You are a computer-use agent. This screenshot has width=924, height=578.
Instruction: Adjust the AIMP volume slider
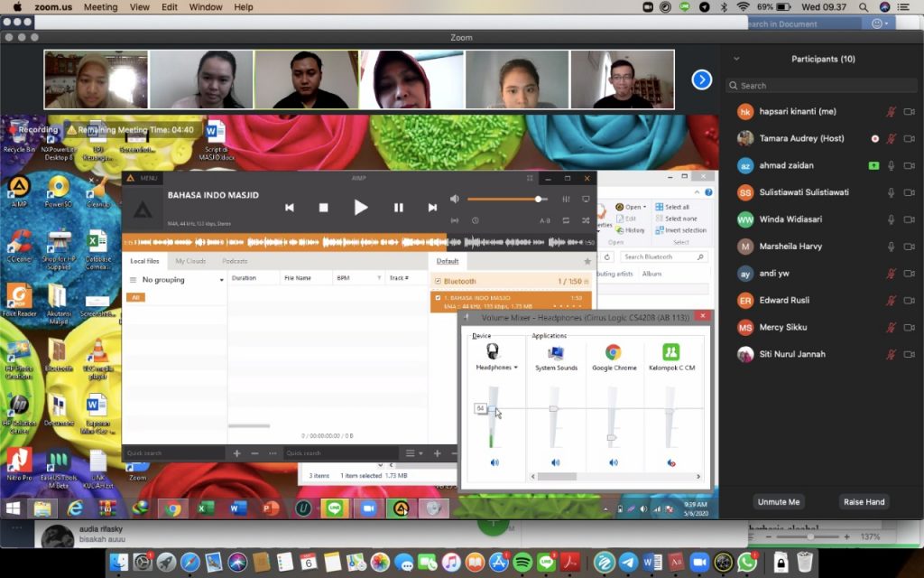click(507, 200)
